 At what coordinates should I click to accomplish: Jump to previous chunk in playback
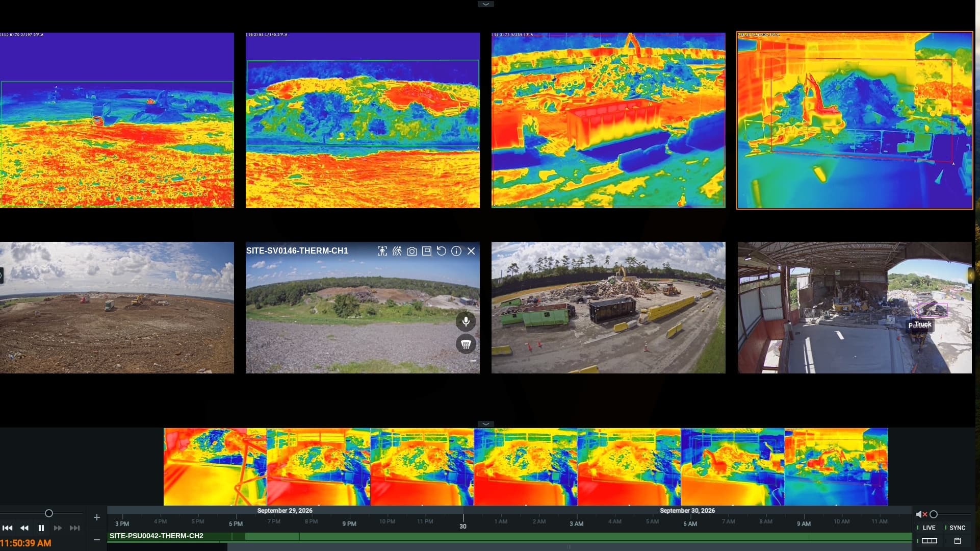pyautogui.click(x=7, y=528)
